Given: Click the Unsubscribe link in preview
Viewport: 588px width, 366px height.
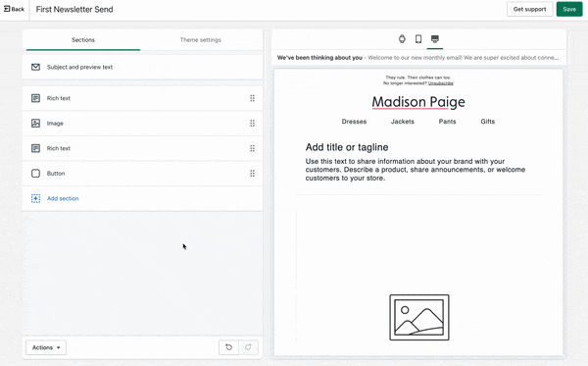Looking at the screenshot, I should [441, 83].
